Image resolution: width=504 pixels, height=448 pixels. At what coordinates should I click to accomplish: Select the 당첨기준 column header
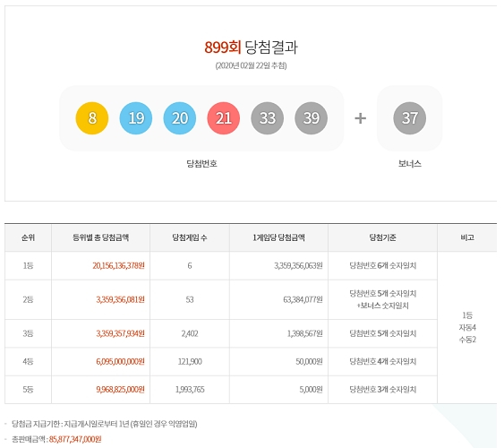click(382, 237)
